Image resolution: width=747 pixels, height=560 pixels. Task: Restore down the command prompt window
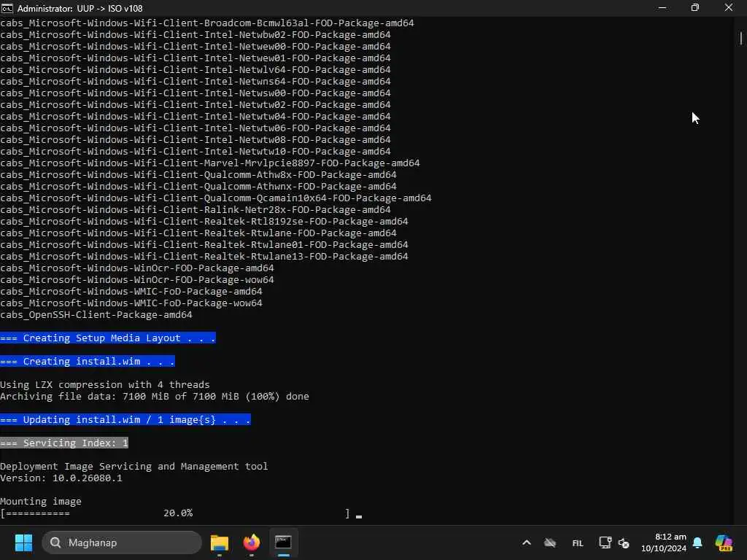tap(695, 8)
